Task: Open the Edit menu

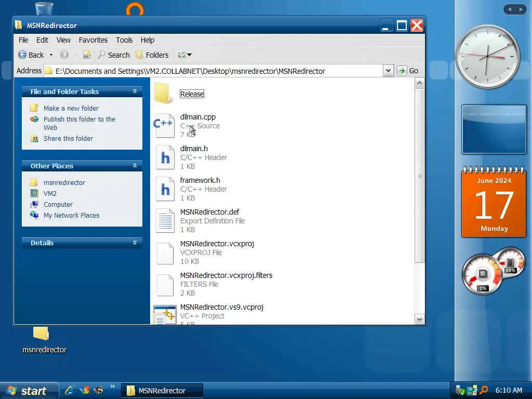Action: [42, 40]
